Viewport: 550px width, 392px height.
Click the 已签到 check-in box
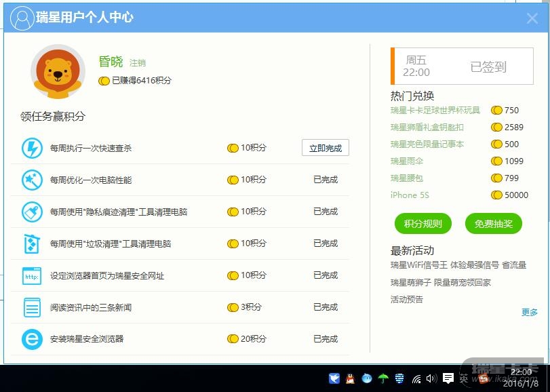[x=462, y=66]
